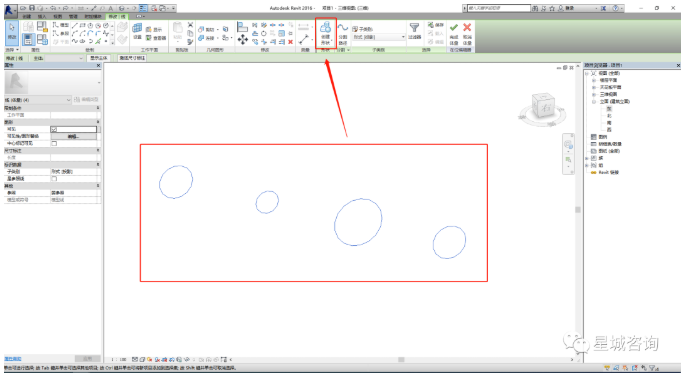Toggle the Is Reference Line checkbox
Viewport: 688px width, 379px height.
tap(54, 179)
